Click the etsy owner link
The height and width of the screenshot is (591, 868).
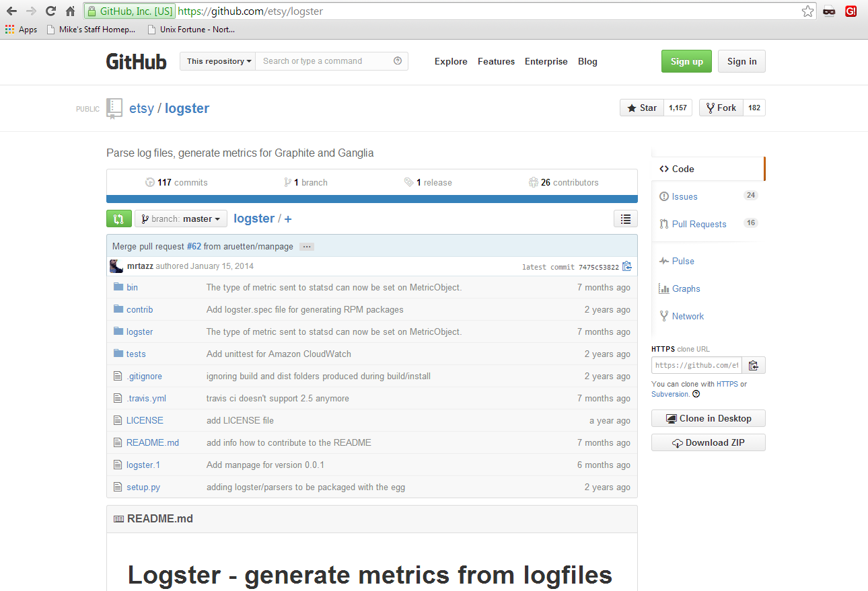(x=141, y=108)
